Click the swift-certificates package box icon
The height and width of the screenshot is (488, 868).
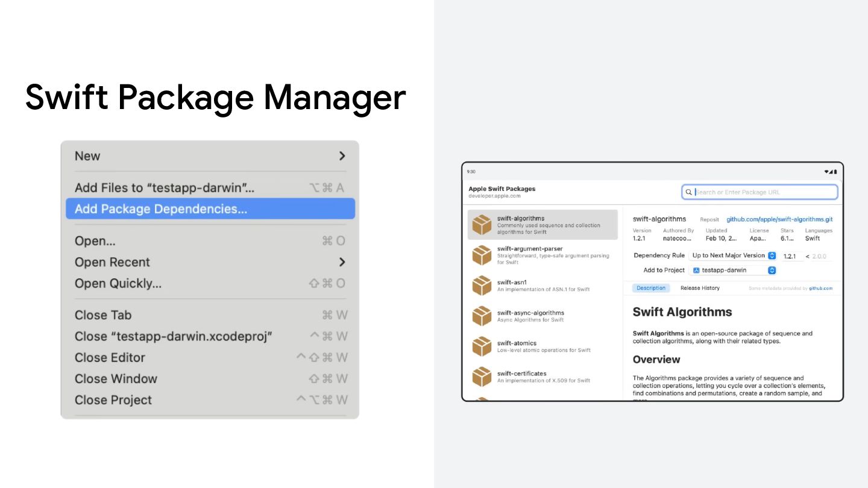[x=482, y=377]
